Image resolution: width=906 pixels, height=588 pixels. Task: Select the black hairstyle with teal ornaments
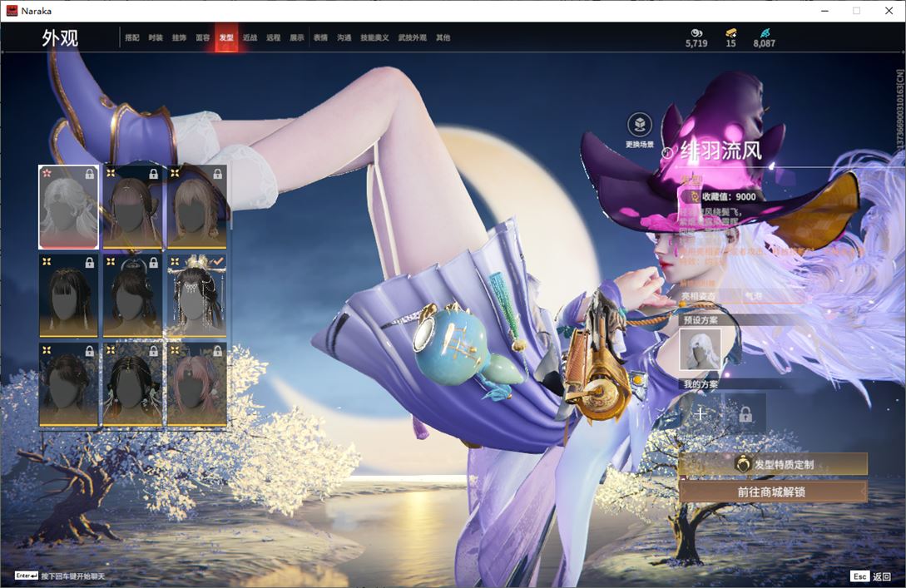point(132,385)
